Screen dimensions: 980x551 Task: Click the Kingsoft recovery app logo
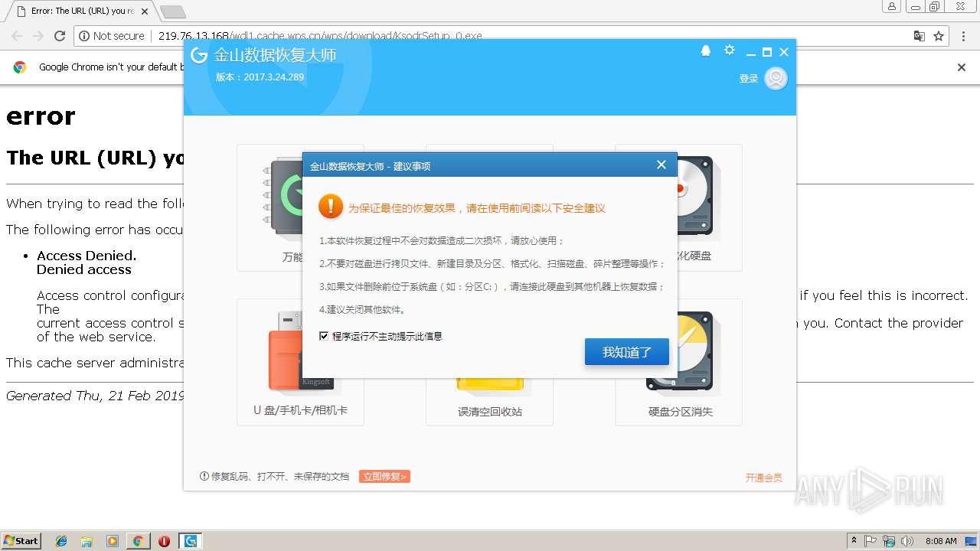199,55
